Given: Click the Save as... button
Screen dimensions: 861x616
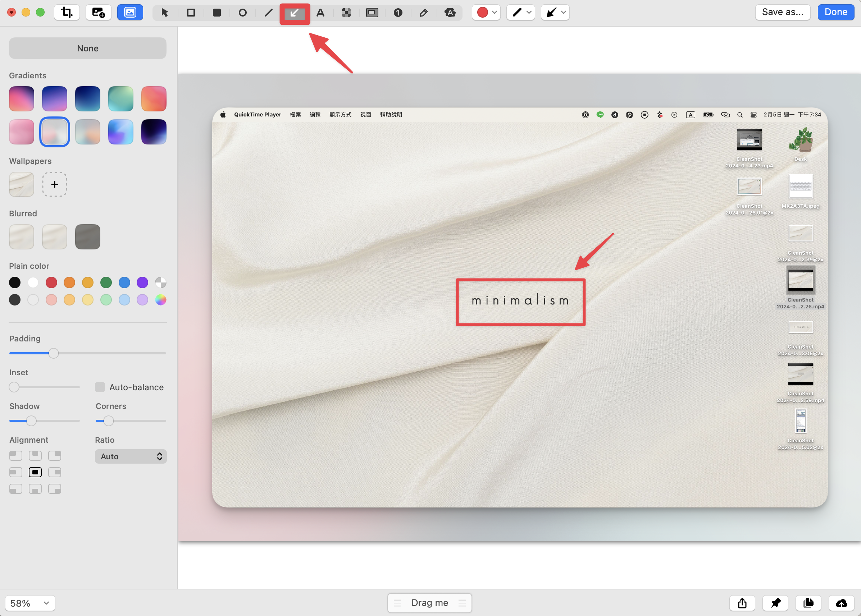Looking at the screenshot, I should coord(783,12).
